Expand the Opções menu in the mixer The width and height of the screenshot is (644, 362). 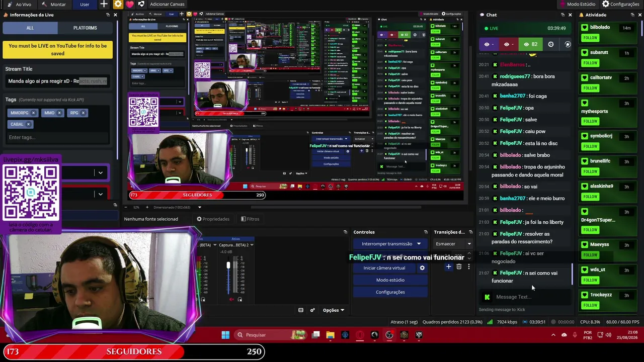coord(333,310)
